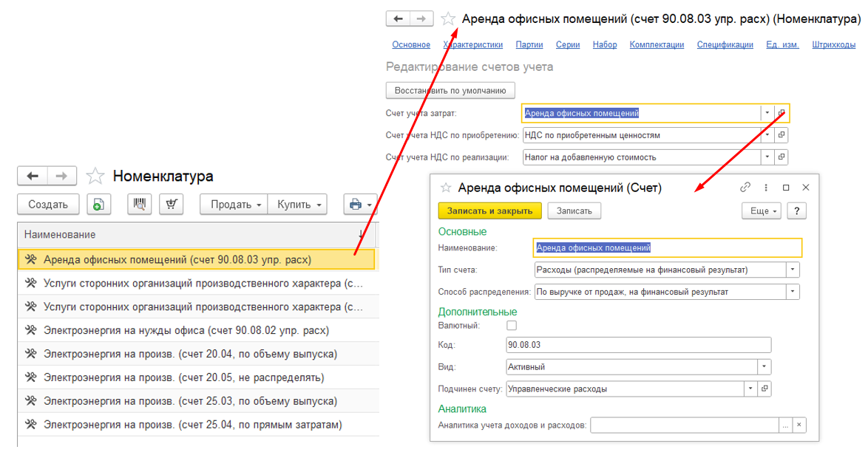Maximize the Счет dialog window
Screen dimensions: 868x455
tap(785, 188)
